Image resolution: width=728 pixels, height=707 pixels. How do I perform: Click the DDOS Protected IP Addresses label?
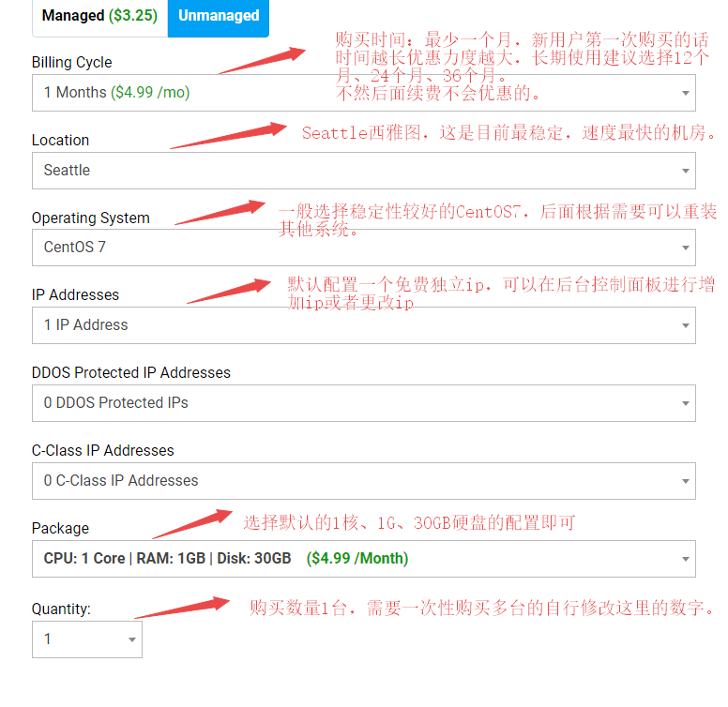click(131, 372)
